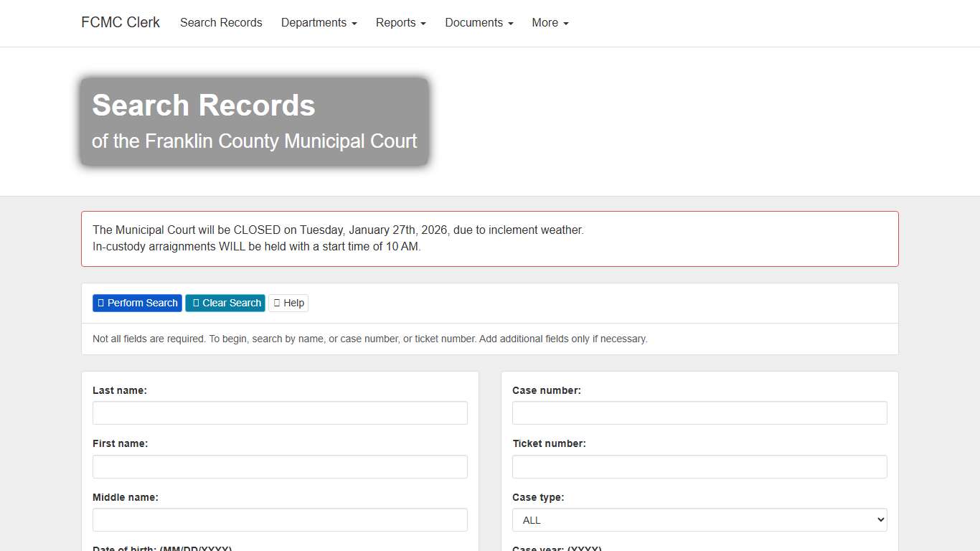Expand the More menu caret
This screenshot has height=551, width=980.
tap(566, 23)
